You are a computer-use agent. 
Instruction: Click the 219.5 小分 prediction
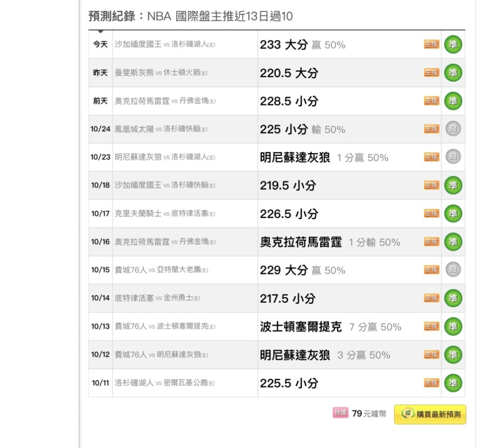point(288,185)
